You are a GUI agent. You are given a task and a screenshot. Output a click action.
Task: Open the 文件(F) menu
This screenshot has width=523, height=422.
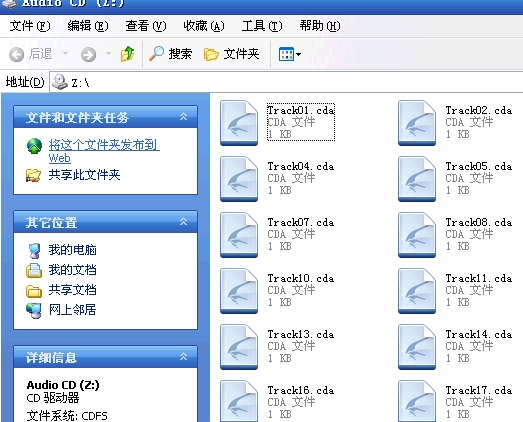tap(30, 26)
